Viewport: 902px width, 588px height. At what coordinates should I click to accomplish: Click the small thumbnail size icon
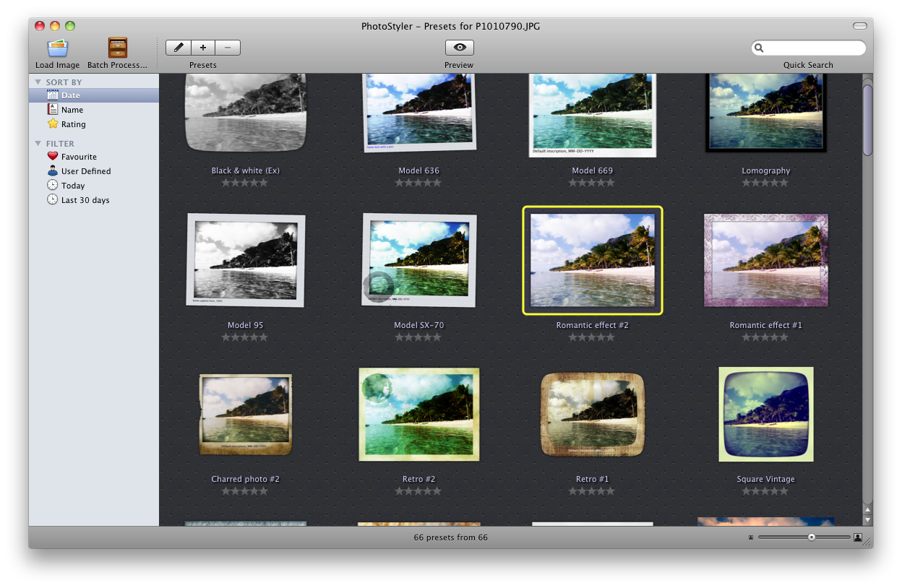(x=751, y=537)
